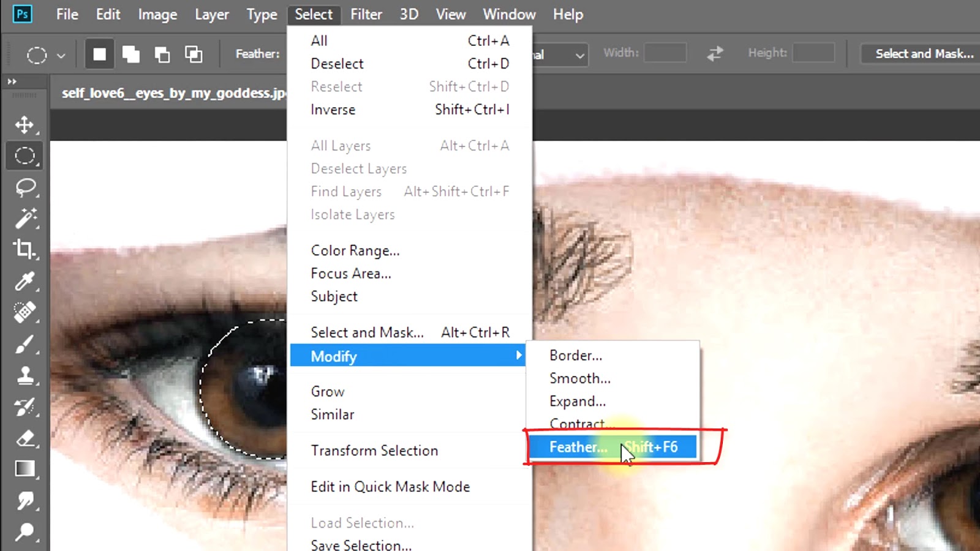The height and width of the screenshot is (551, 980).
Task: Choose Edit in Quick Mask Mode
Action: (409, 487)
